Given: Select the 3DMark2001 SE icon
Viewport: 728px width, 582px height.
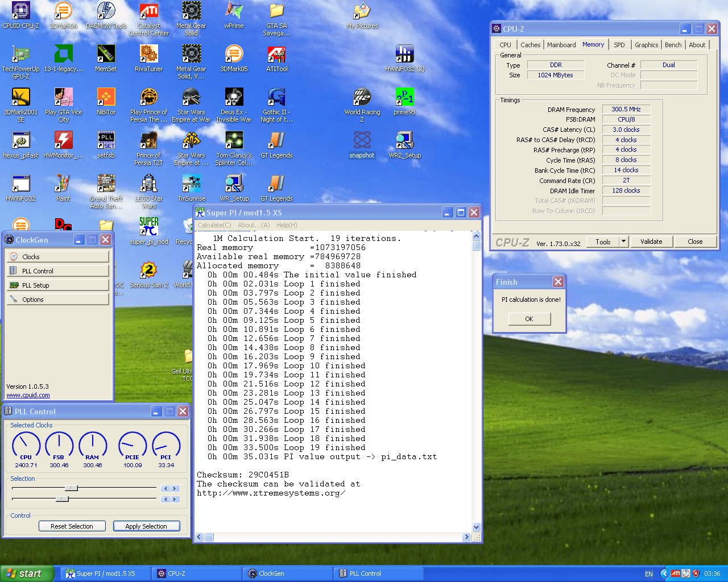Looking at the screenshot, I should pos(20,106).
